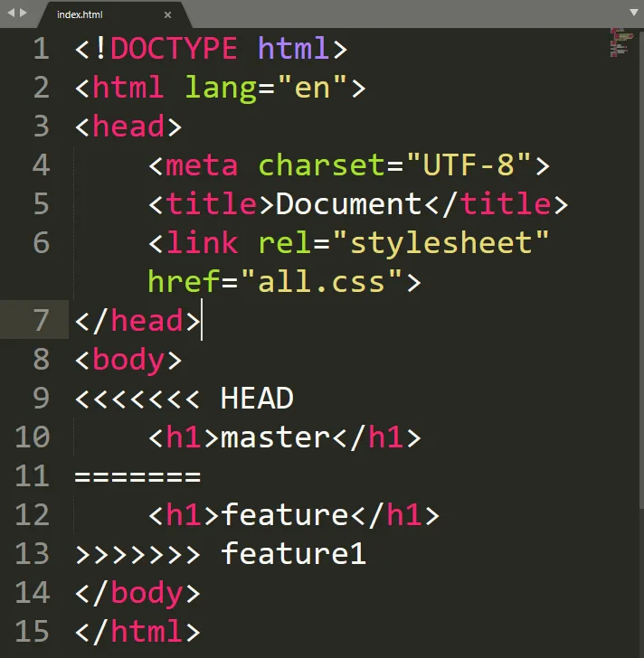
Task: Click HEAD conflict label on line 9
Action: pyautogui.click(x=257, y=399)
